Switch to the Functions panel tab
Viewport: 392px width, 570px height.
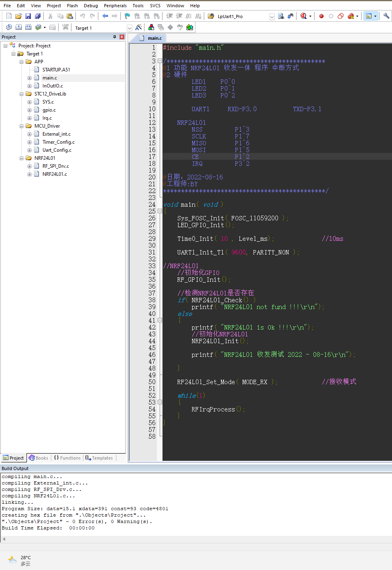click(67, 458)
